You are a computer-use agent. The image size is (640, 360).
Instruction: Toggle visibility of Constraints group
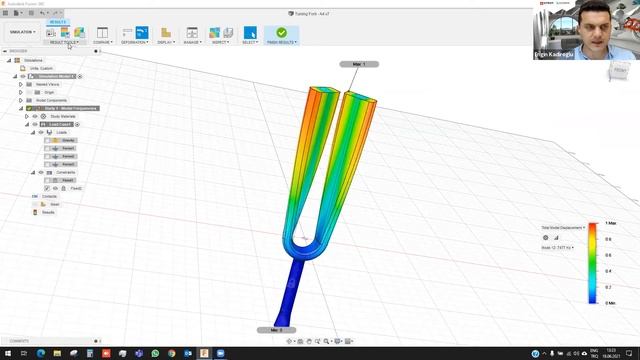[x=41, y=172]
